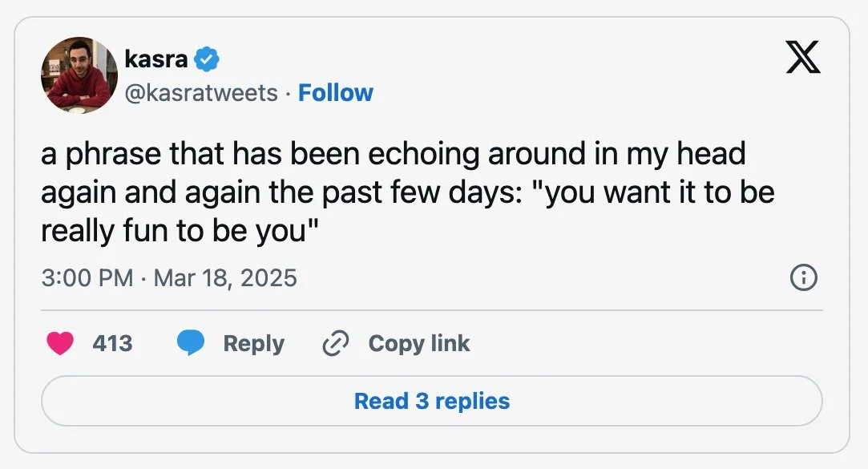The height and width of the screenshot is (469, 868).
Task: Click the 413 likes count
Action: [112, 343]
